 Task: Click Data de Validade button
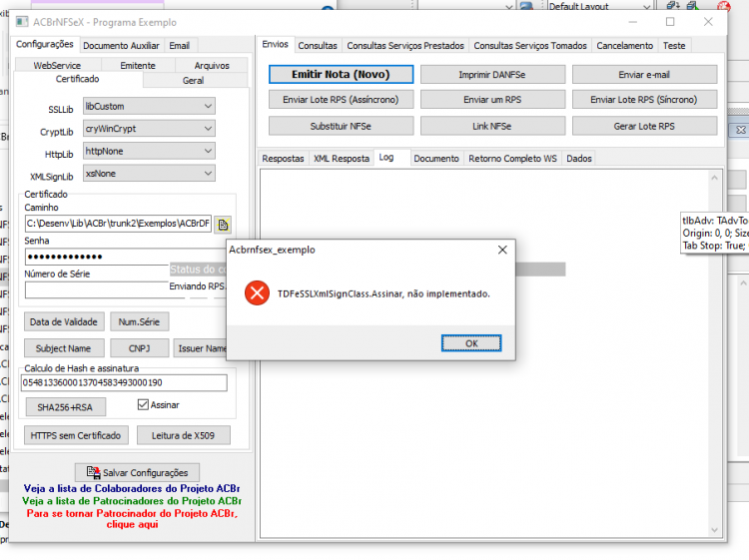64,321
